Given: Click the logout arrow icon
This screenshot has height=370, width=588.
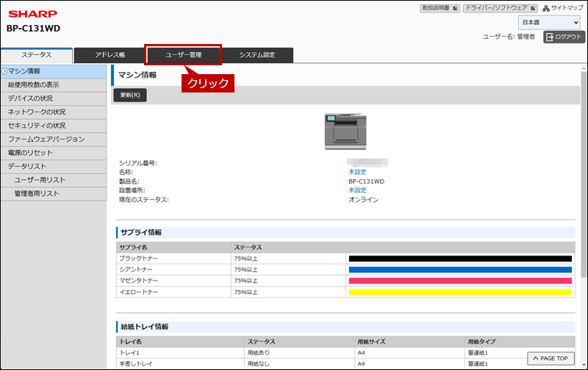Looking at the screenshot, I should coord(550,37).
